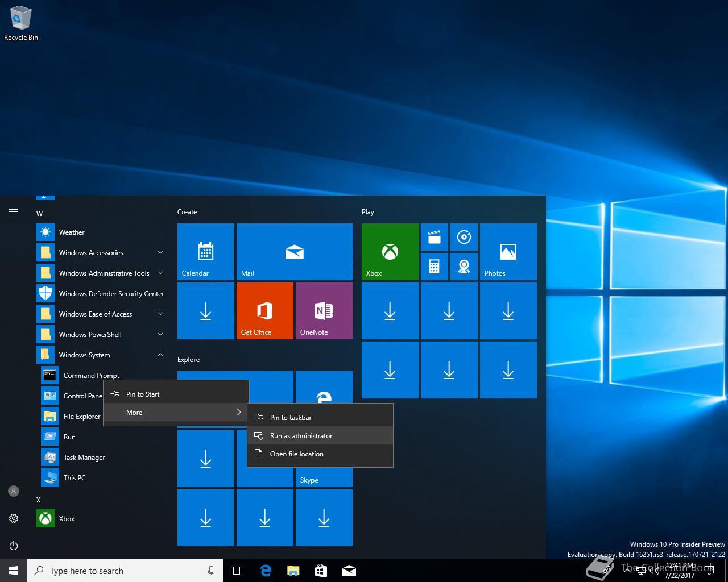Select Pin to taskbar in the submenu
Image resolution: width=728 pixels, height=582 pixels.
click(x=320, y=418)
